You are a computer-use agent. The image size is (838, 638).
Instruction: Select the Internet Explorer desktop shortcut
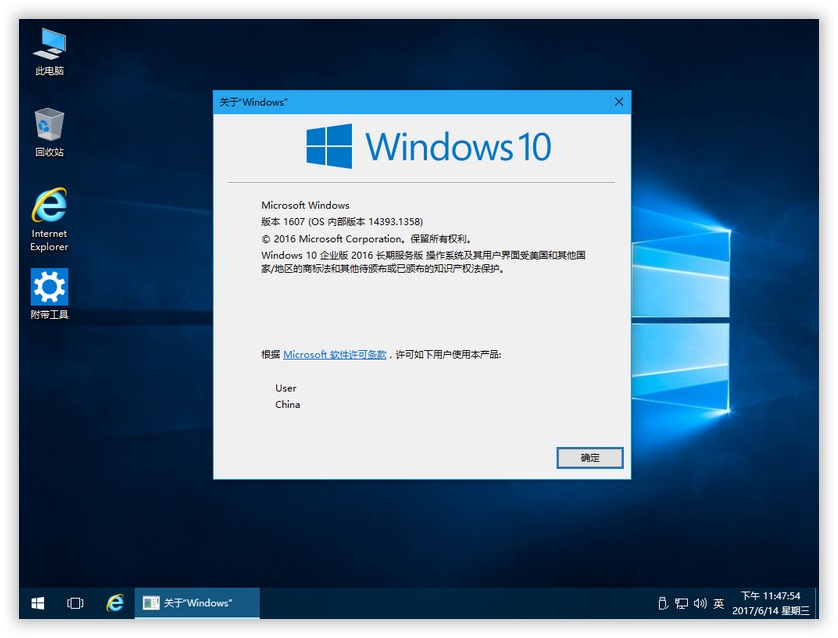click(x=49, y=219)
